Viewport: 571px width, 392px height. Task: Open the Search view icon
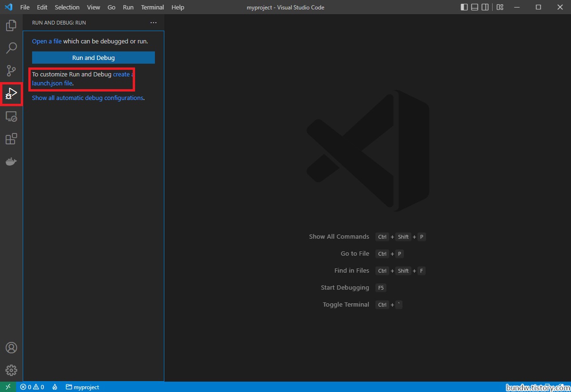click(11, 48)
